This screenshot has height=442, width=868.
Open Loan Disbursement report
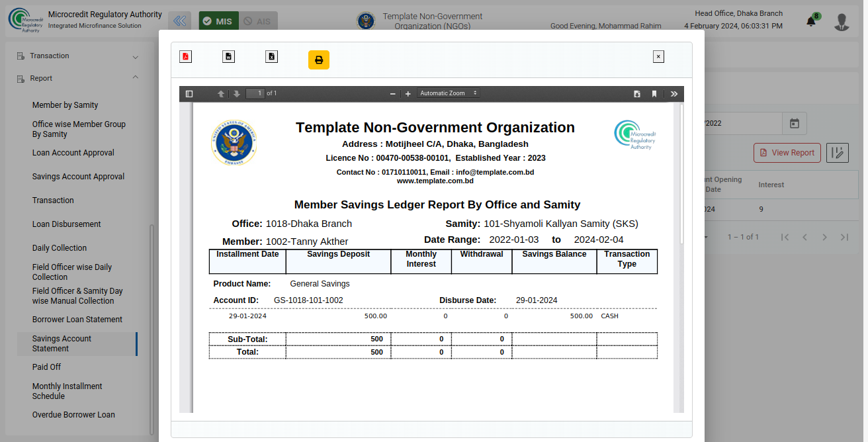pyautogui.click(x=67, y=224)
